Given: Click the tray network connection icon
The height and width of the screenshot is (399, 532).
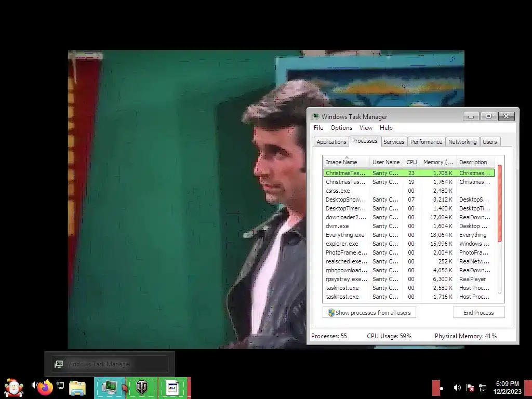Looking at the screenshot, I should 483,388.
